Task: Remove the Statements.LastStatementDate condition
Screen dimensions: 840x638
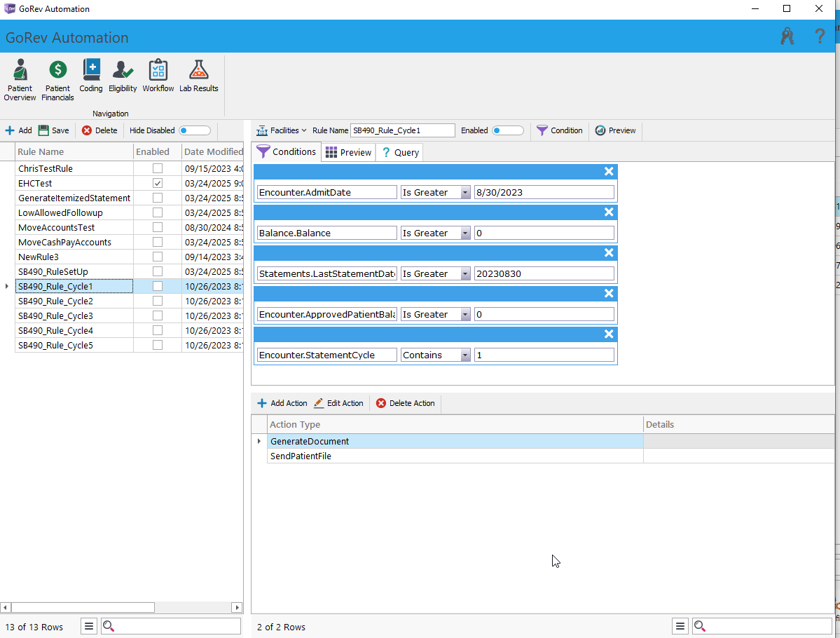Action: point(609,253)
